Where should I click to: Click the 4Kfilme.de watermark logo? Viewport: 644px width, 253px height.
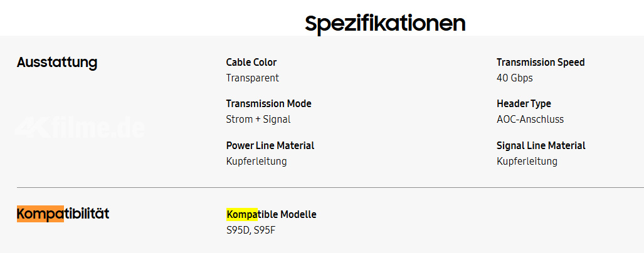80,128
